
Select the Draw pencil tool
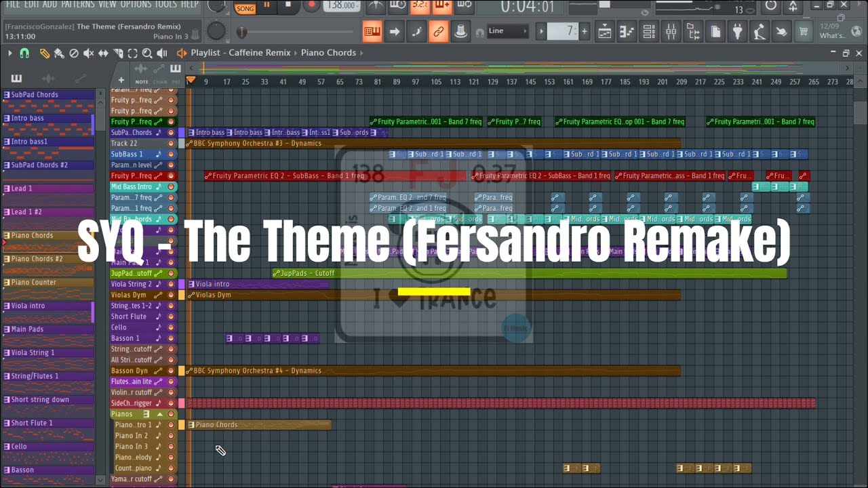pyautogui.click(x=44, y=53)
